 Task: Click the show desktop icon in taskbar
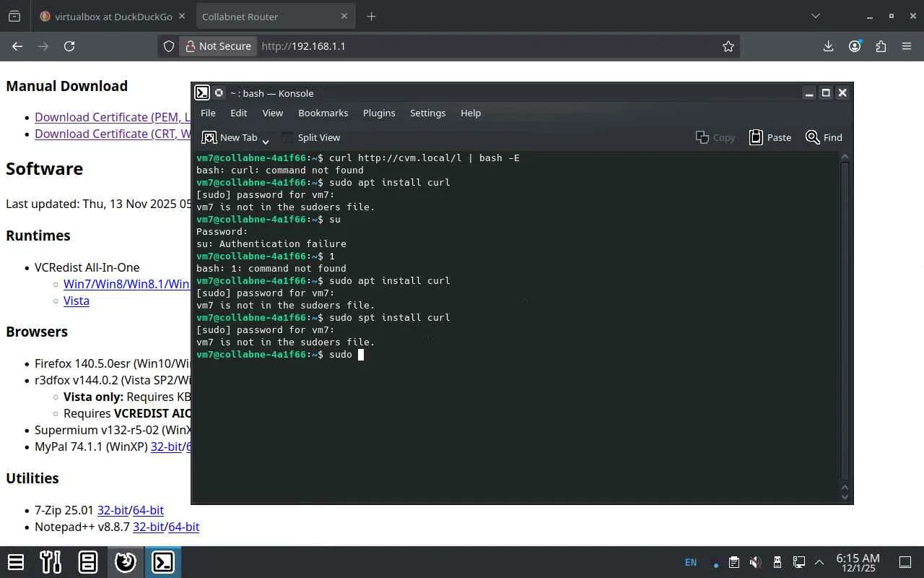(x=905, y=562)
